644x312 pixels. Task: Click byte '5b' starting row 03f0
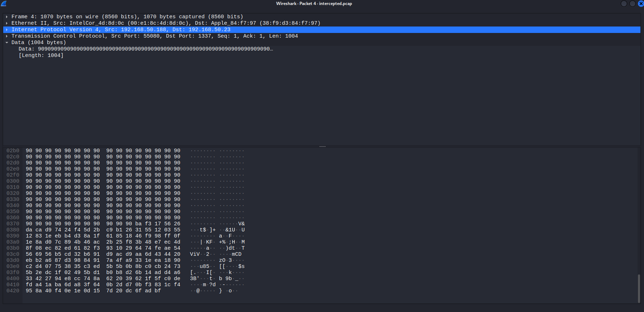click(29, 273)
